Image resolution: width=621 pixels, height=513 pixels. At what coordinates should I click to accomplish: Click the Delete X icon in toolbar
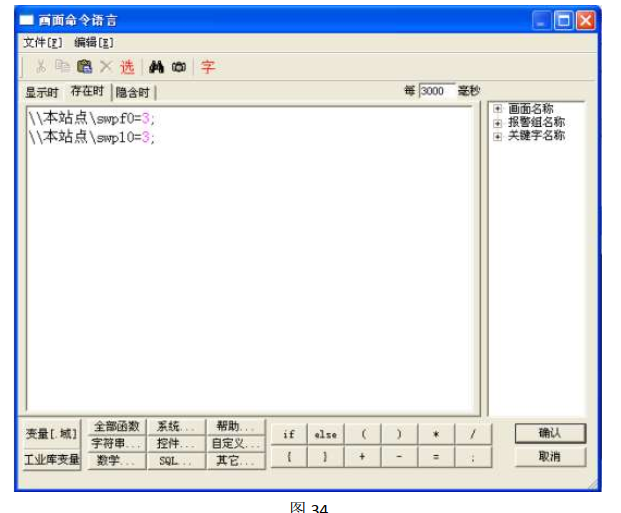coord(105,67)
